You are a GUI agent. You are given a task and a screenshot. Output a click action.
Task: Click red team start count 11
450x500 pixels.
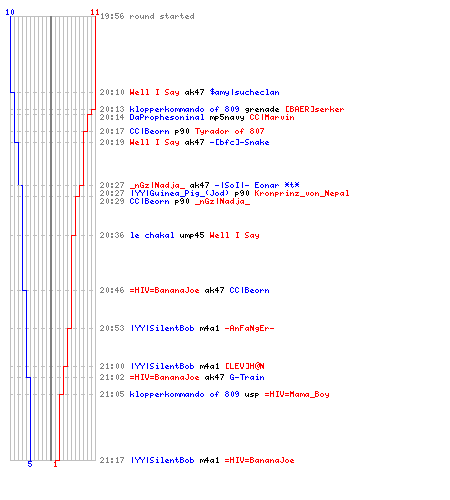click(95, 12)
